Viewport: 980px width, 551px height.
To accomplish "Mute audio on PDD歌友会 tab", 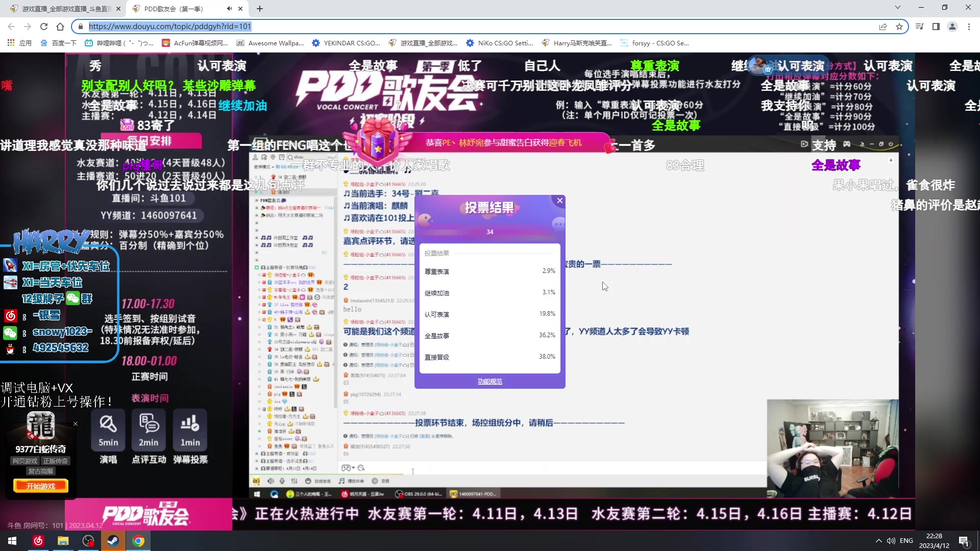I will 229,9.
